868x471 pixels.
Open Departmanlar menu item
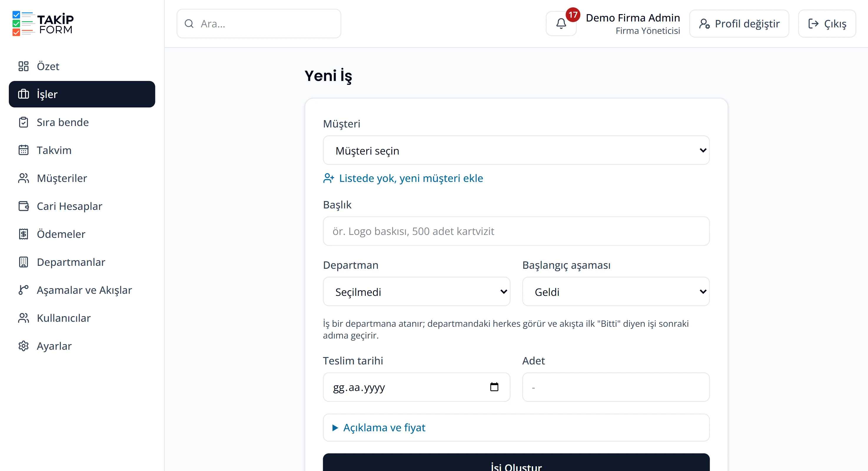(82, 262)
